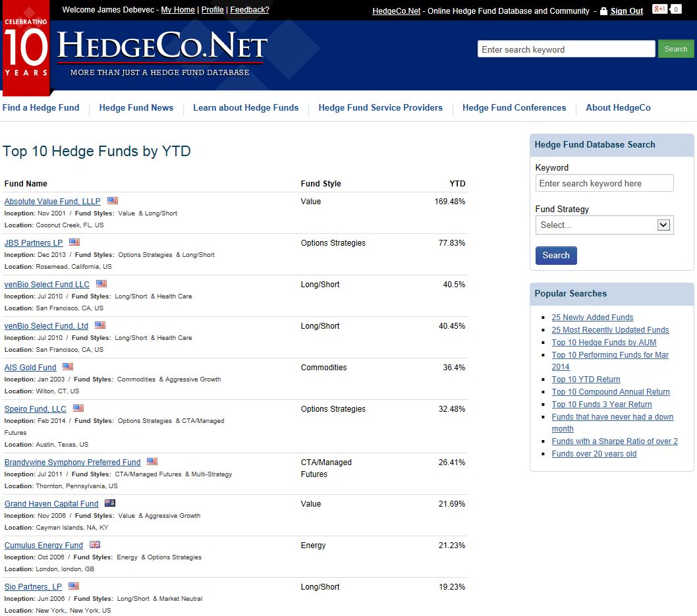Click 25 Most Recently Updated Funds link
This screenshot has height=616, width=697.
tap(610, 330)
